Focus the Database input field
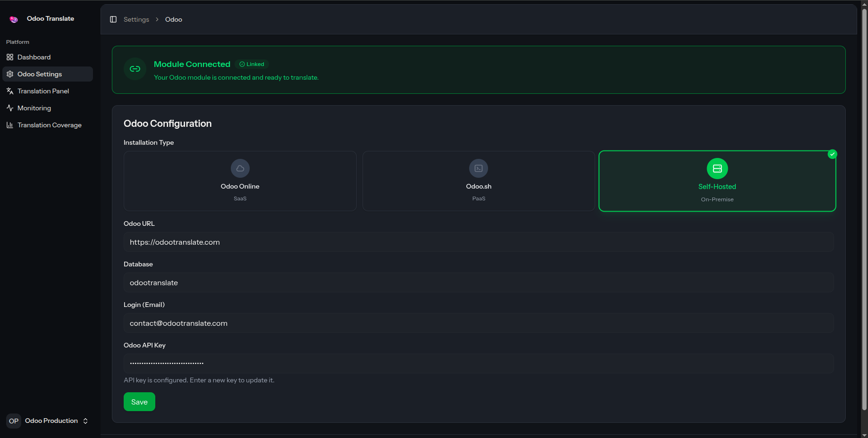868x438 pixels. (479, 282)
